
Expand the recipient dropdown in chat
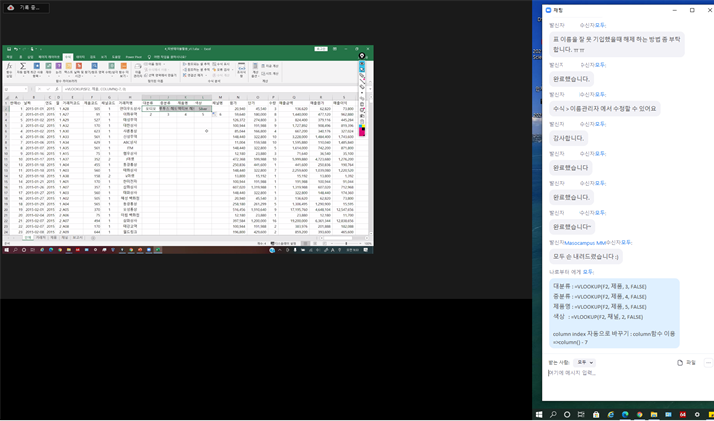(585, 363)
